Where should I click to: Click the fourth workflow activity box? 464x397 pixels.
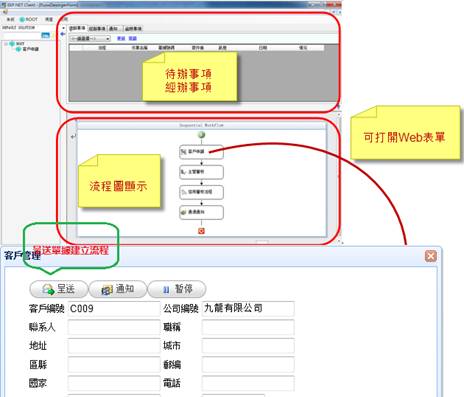pos(201,212)
